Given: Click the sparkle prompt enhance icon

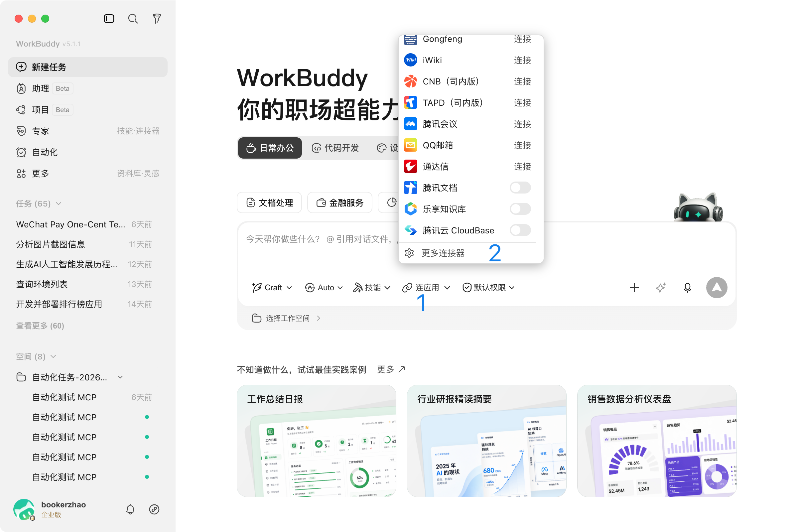Looking at the screenshot, I should (661, 288).
